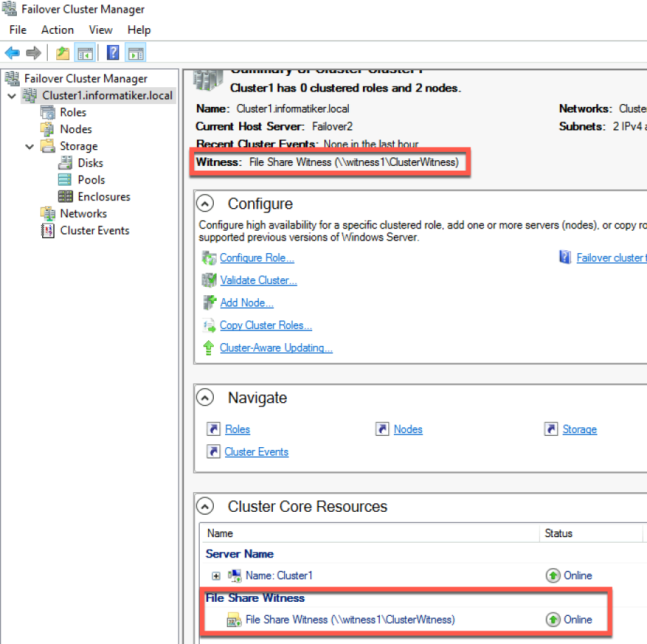Toggle the action pane visibility
Viewport: 647px width, 644px height.
pos(135,52)
